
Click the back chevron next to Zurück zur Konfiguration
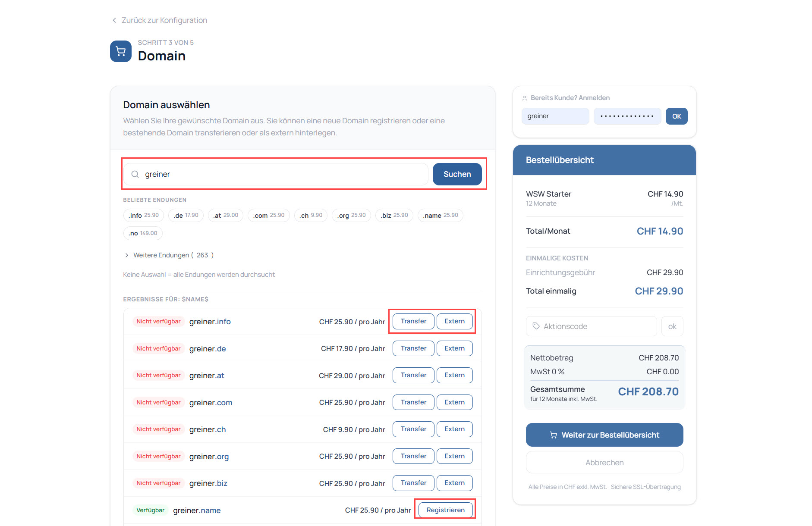pyautogui.click(x=114, y=20)
